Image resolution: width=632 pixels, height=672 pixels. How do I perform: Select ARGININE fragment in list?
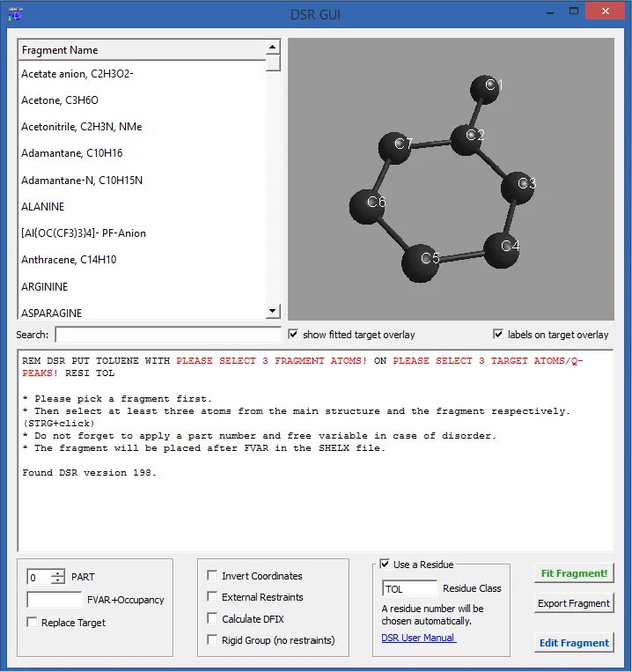142,287
